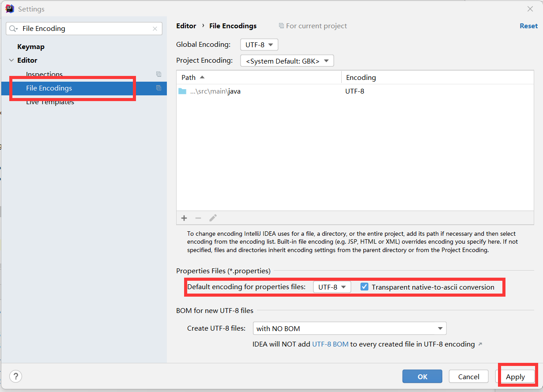The image size is (543, 392).
Task: Click the edit pencil icon
Action: pyautogui.click(x=213, y=218)
